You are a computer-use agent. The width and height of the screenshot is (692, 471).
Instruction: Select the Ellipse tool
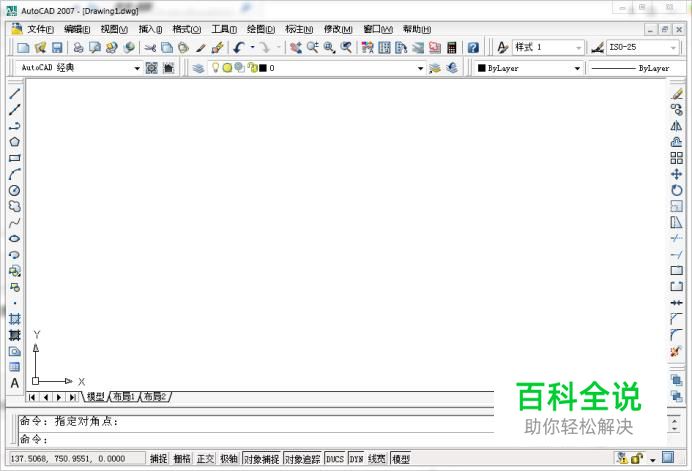coord(15,238)
